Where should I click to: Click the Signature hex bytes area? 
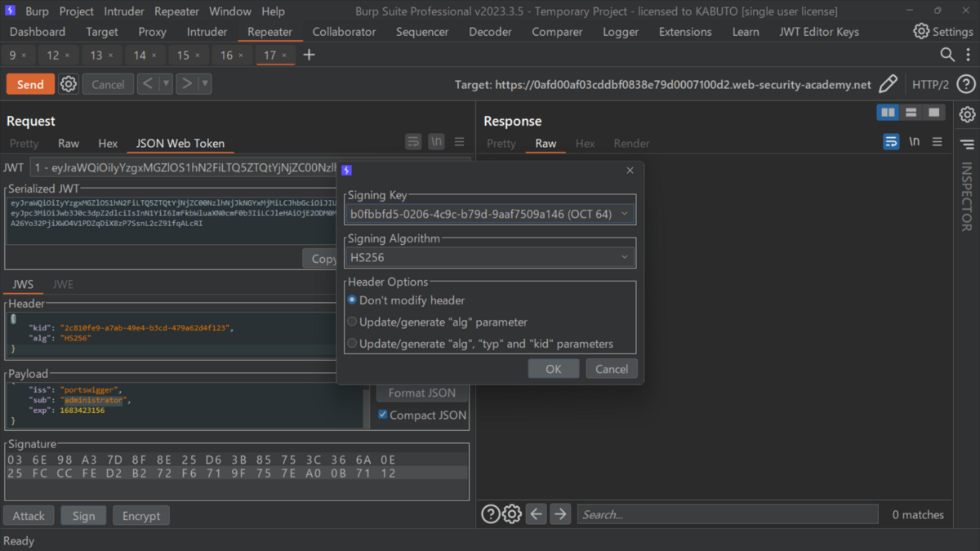click(x=237, y=475)
